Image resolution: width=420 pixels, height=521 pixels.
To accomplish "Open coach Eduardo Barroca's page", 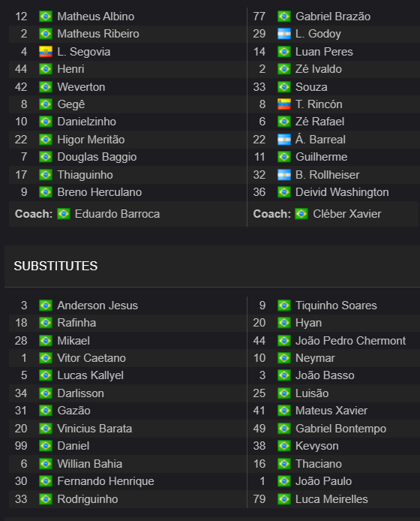I will [x=117, y=214].
